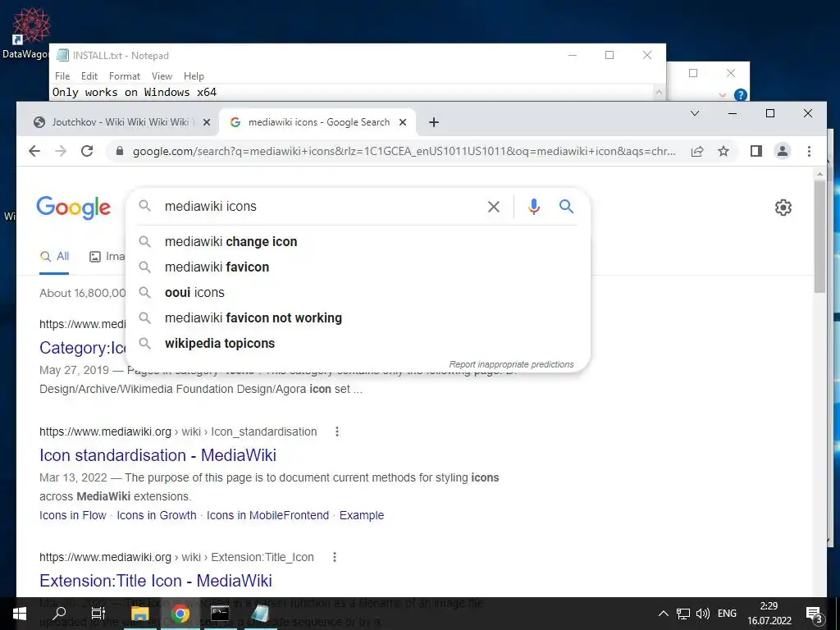Open File Explorer from taskbar
Image resolution: width=840 pixels, height=630 pixels.
coord(139,614)
